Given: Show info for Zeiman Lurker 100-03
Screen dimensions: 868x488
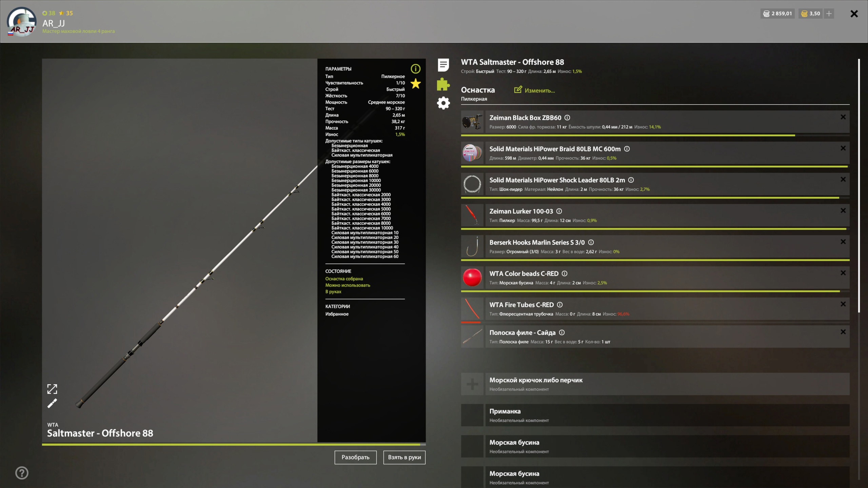Looking at the screenshot, I should tap(559, 211).
